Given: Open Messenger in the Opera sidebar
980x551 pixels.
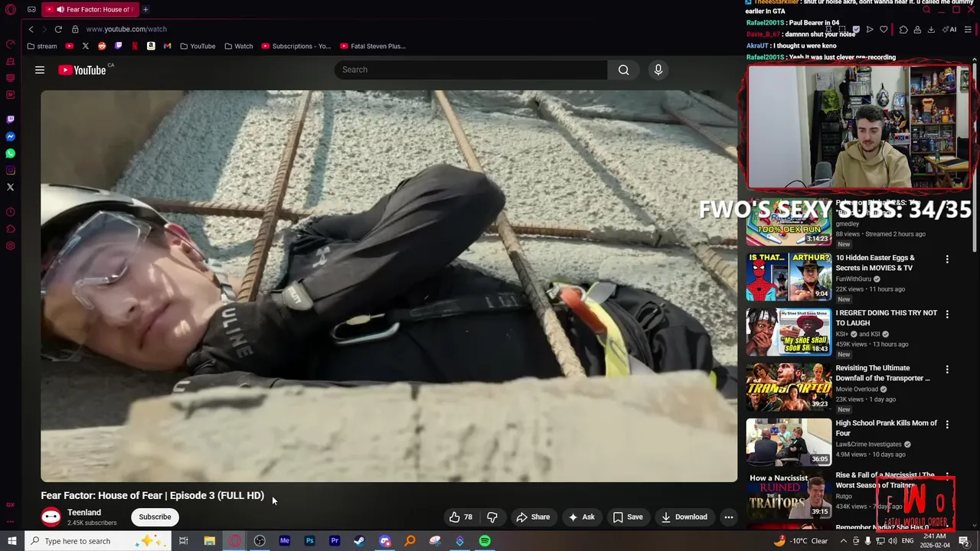Looking at the screenshot, I should click(10, 136).
